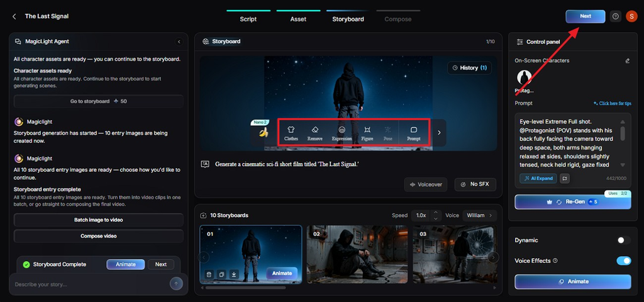
Task: Click the Nano 2 banana model icon
Action: pyautogui.click(x=264, y=132)
